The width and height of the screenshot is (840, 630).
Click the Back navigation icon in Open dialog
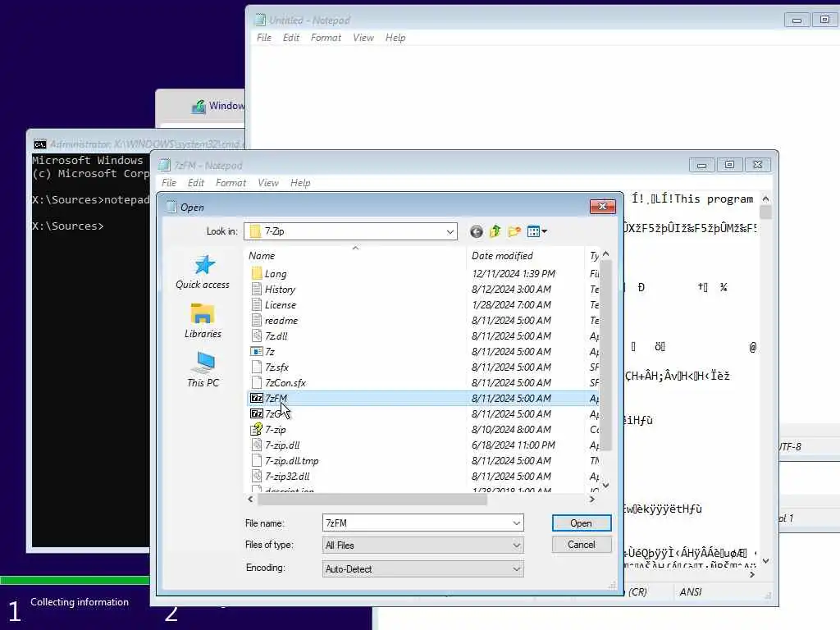click(x=477, y=231)
